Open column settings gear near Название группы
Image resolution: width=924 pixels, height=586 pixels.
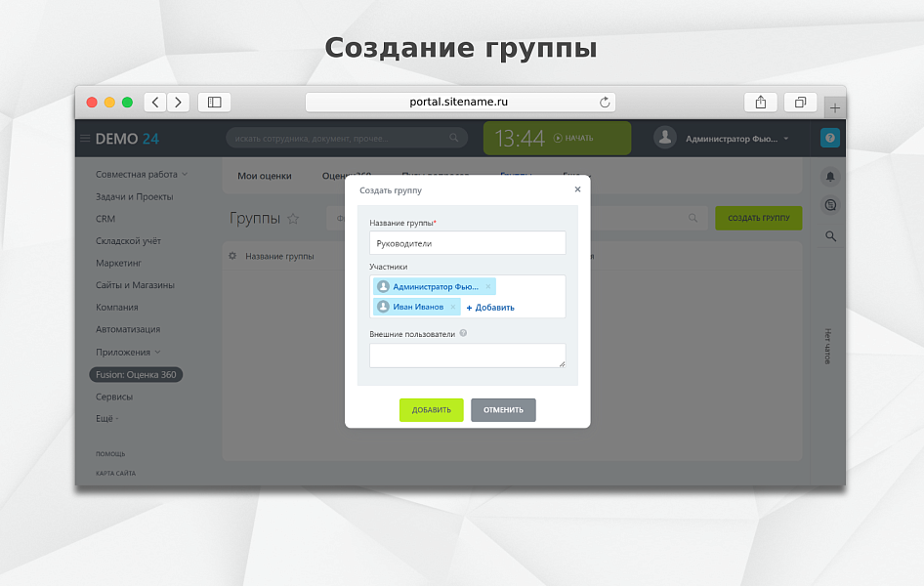[x=231, y=255]
